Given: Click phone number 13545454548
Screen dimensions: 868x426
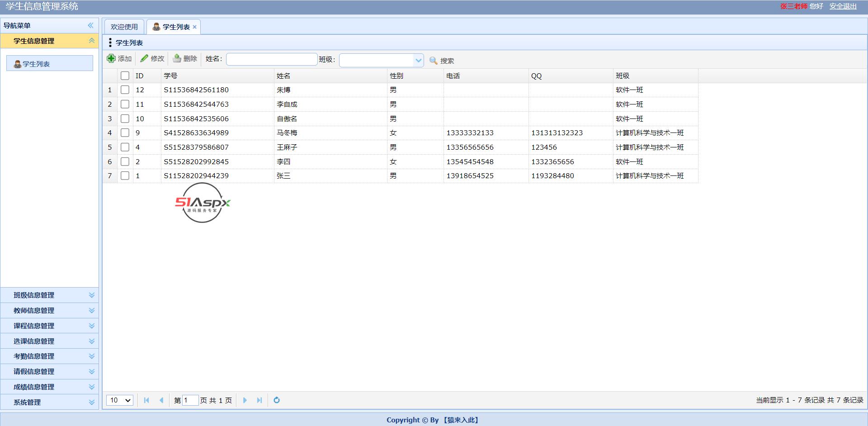Looking at the screenshot, I should [x=470, y=162].
